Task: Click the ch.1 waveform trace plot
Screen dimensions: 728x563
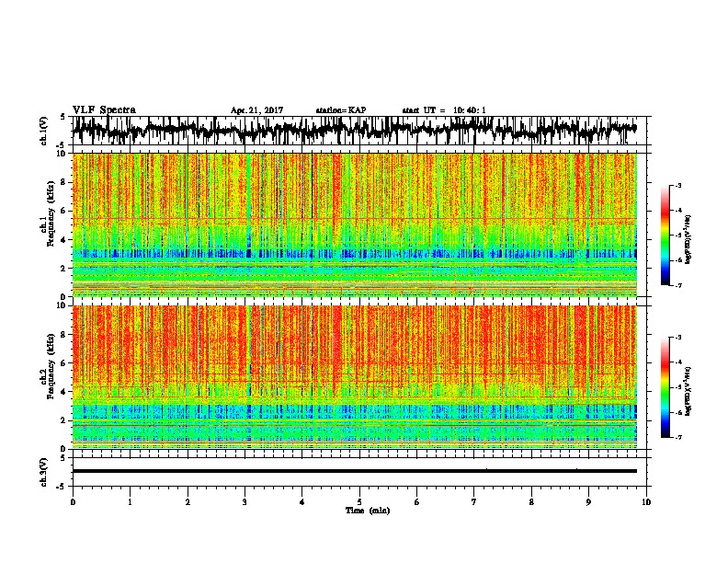Action: click(x=355, y=131)
